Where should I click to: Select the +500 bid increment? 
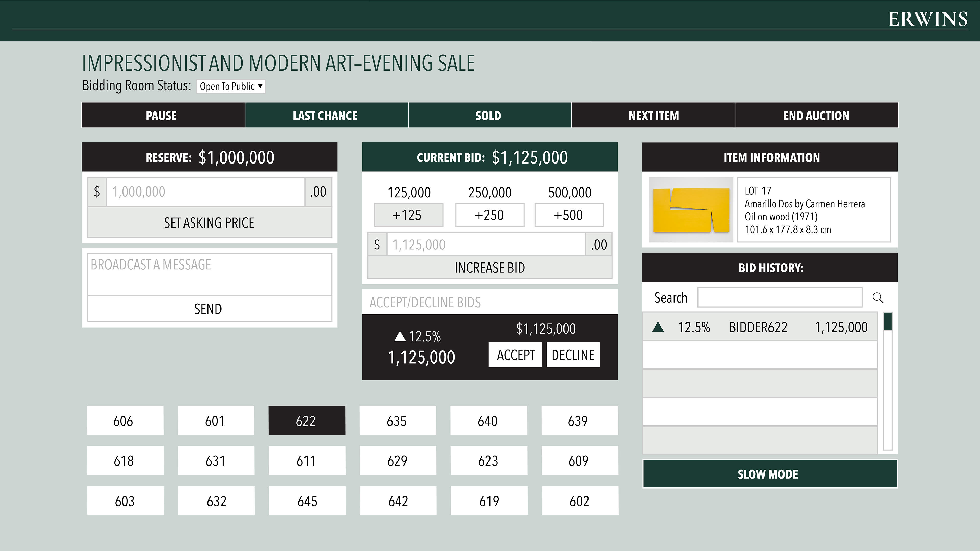click(569, 215)
